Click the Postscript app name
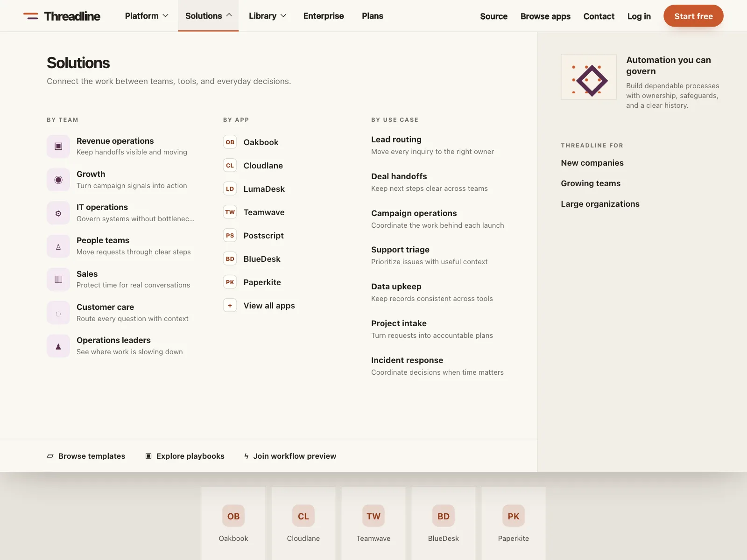 264,235
